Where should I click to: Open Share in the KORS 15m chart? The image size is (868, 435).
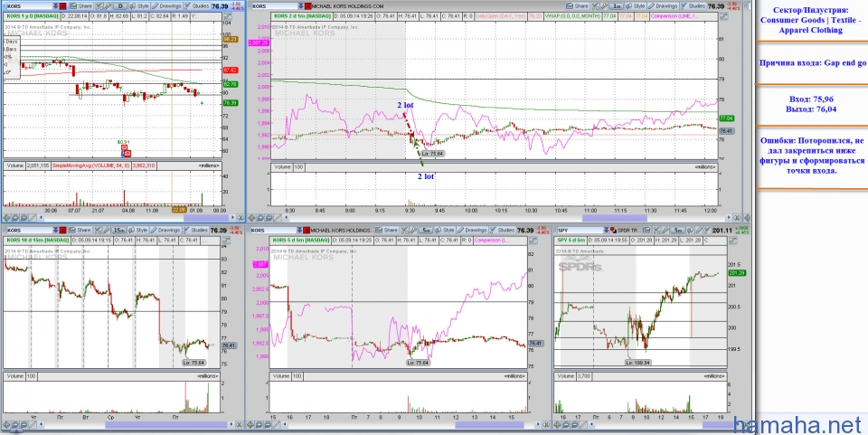(x=80, y=231)
